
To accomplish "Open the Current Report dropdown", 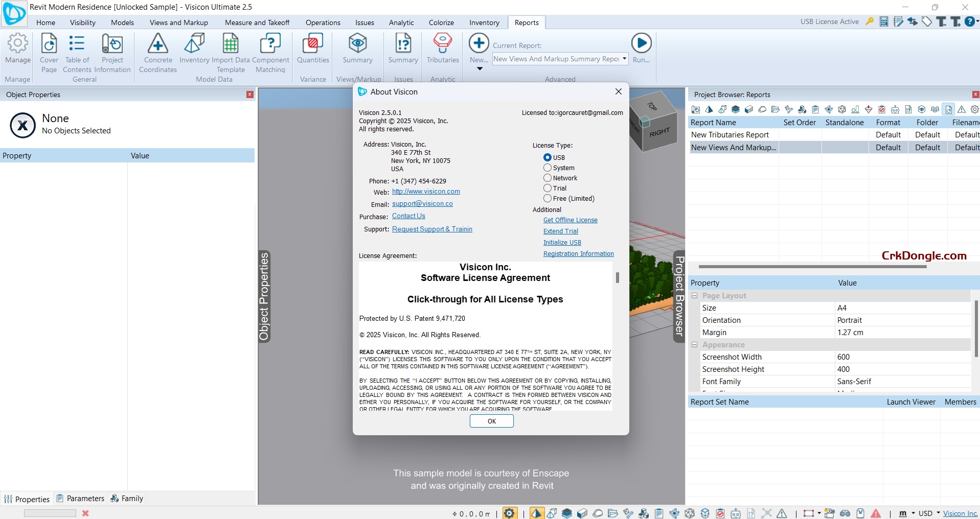I will [x=625, y=59].
